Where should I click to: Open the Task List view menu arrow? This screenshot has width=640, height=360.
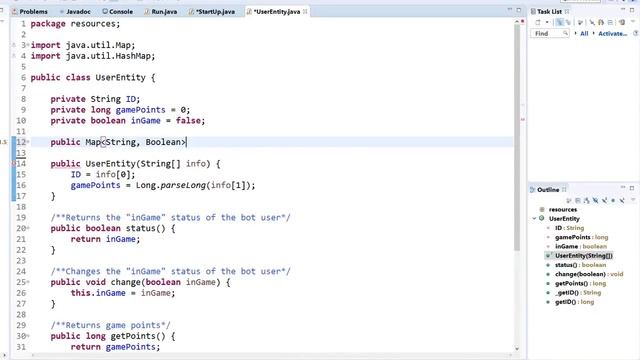tap(633, 21)
